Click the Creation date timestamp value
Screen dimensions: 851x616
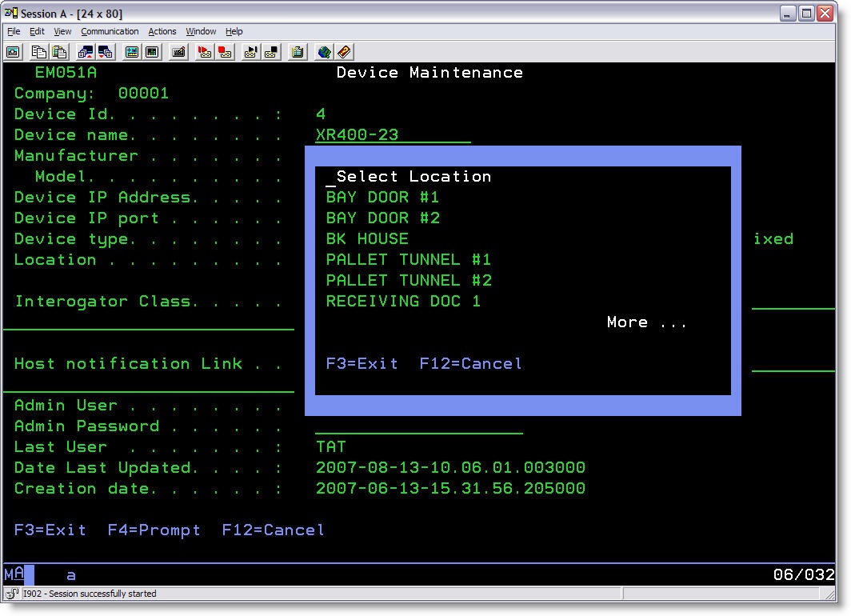click(x=450, y=489)
